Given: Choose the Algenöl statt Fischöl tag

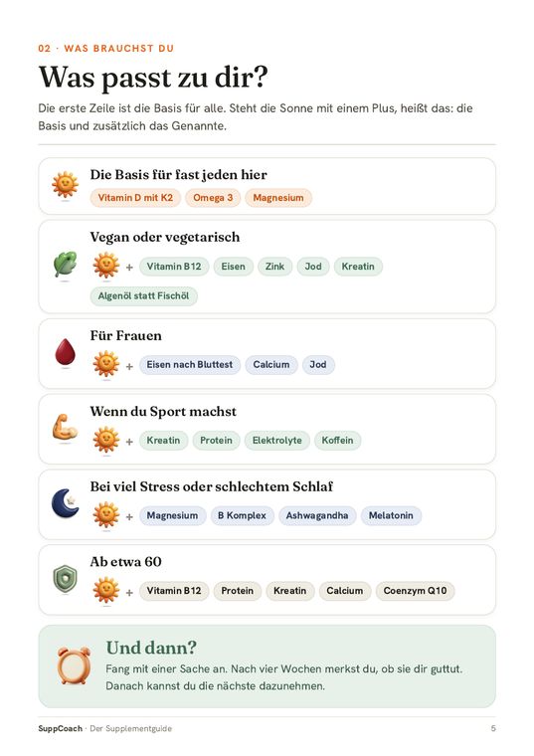Looking at the screenshot, I should (143, 296).
